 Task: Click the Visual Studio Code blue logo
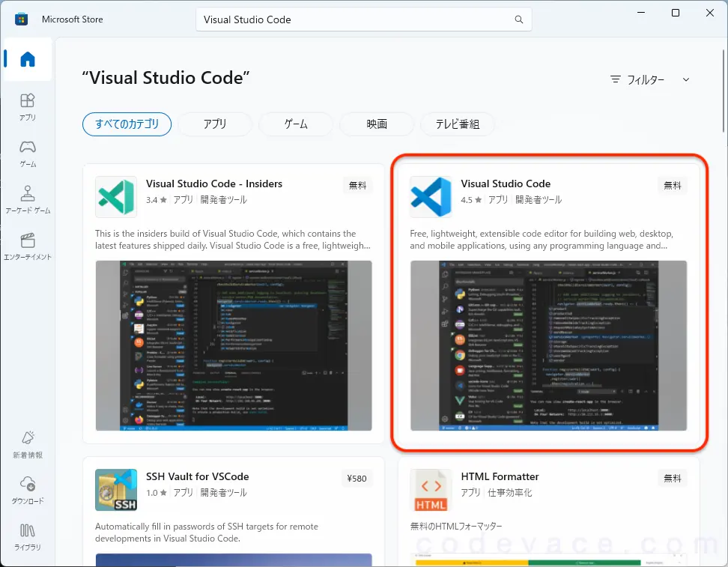click(431, 197)
